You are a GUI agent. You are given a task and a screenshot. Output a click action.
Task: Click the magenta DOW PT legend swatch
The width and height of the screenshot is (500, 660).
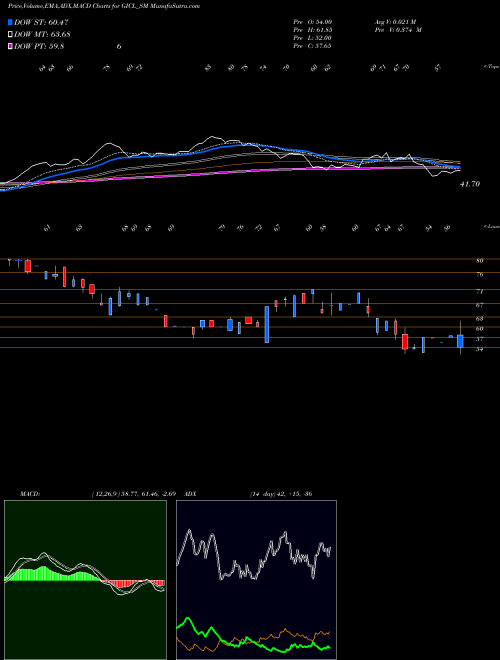click(x=11, y=46)
